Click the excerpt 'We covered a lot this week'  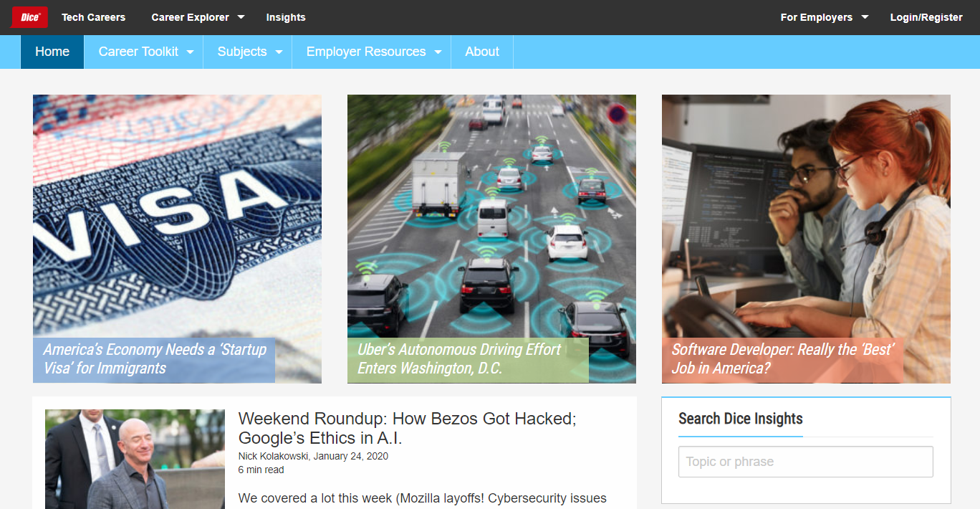click(x=423, y=498)
